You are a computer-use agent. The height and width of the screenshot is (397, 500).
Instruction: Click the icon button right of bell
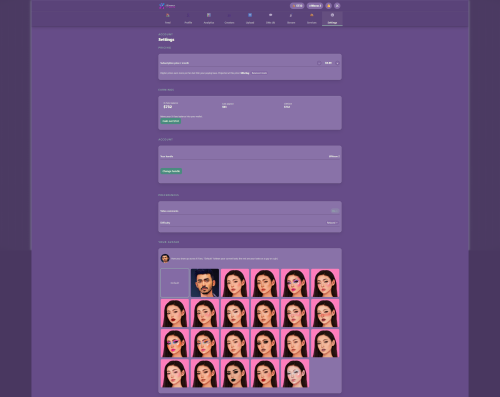click(337, 6)
